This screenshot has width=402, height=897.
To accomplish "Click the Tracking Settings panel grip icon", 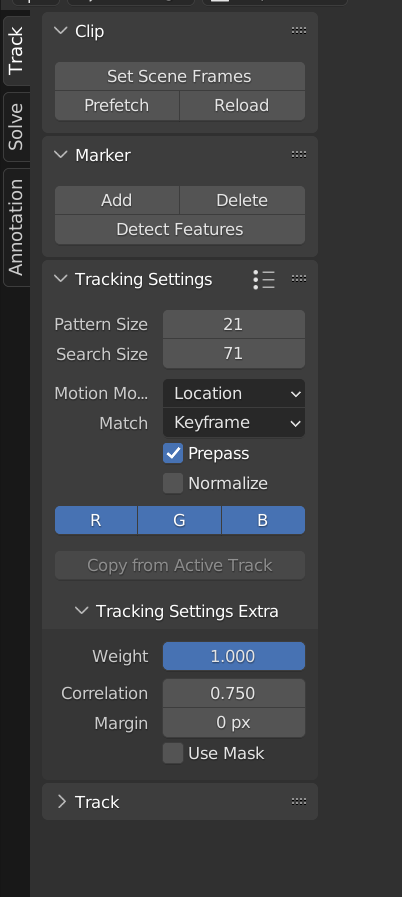I will (x=298, y=279).
